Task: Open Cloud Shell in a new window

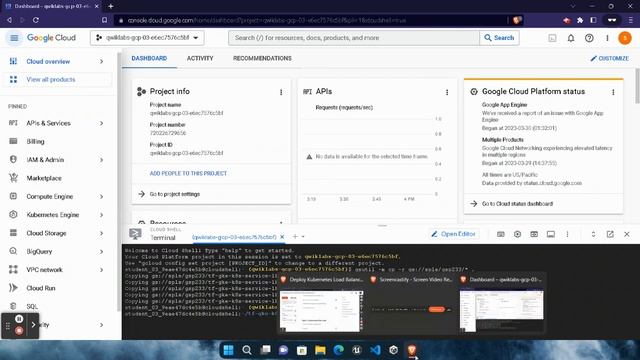Action: (x=610, y=234)
